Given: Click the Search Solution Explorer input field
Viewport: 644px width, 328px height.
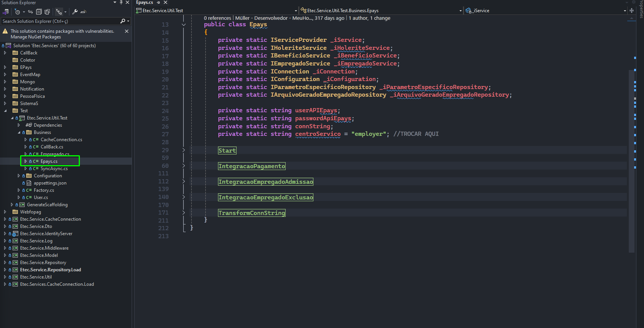Looking at the screenshot, I should click(61, 21).
